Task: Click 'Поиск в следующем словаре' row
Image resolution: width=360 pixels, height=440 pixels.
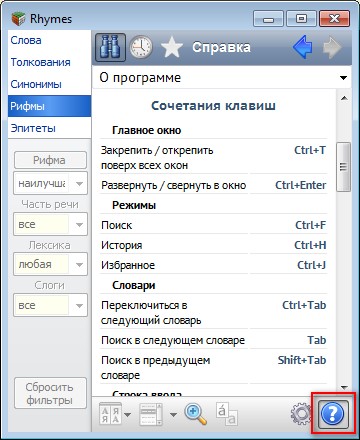Action: pos(173,340)
